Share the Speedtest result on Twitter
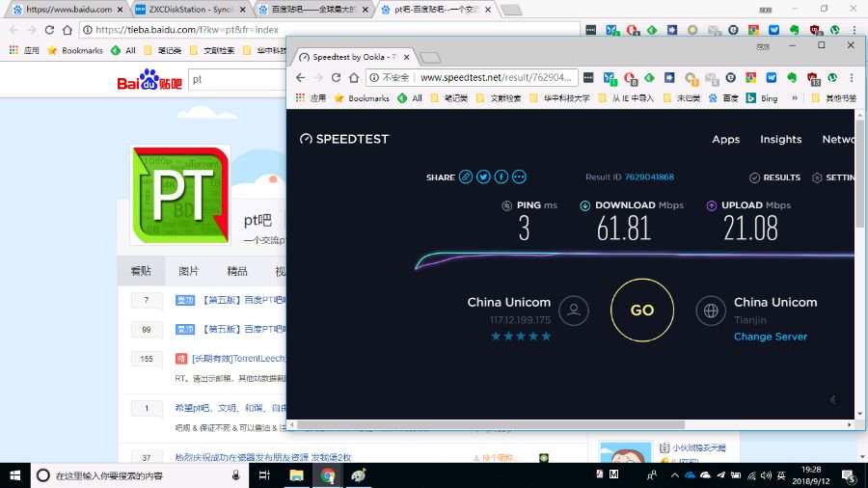Viewport: 868px width, 488px height. [483, 177]
